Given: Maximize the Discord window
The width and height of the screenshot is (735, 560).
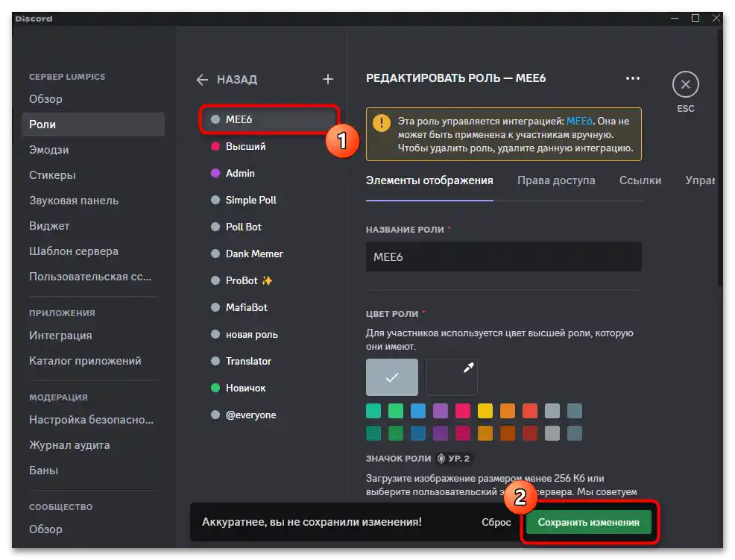Looking at the screenshot, I should (x=695, y=18).
